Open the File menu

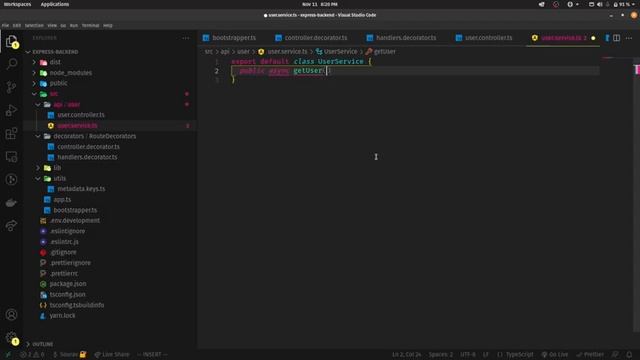pos(5,25)
